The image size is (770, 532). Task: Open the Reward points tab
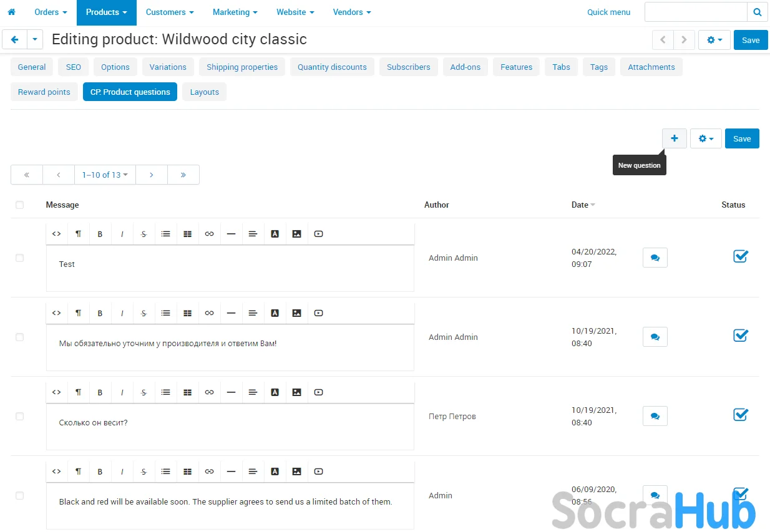pos(44,92)
